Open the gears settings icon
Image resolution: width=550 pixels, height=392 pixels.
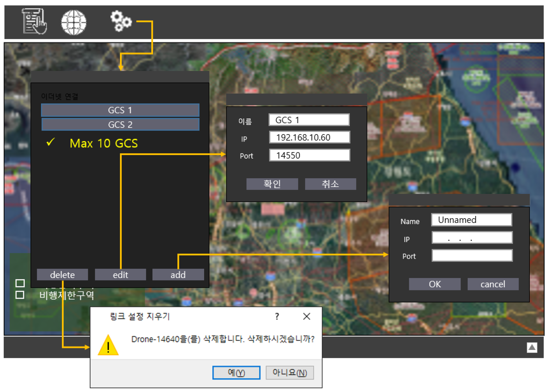point(121,21)
